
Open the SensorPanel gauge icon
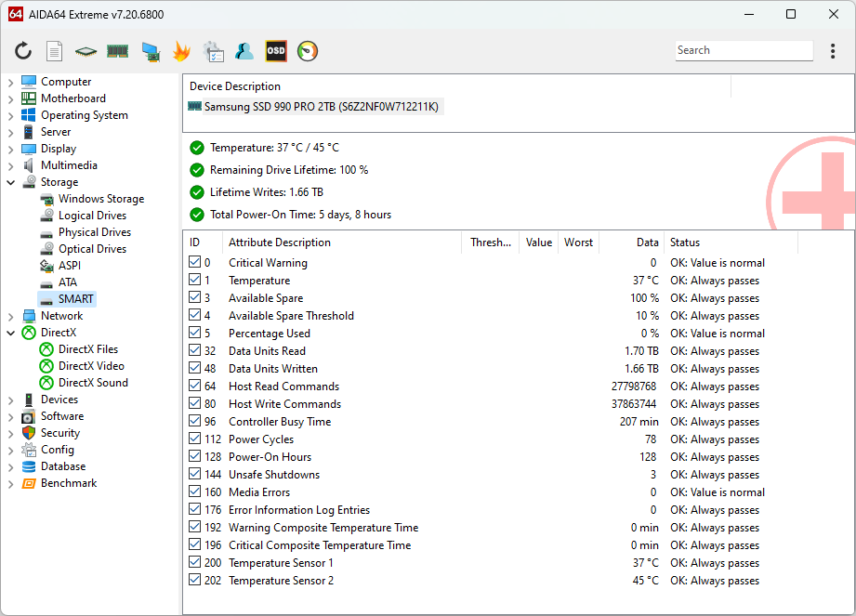pos(307,50)
